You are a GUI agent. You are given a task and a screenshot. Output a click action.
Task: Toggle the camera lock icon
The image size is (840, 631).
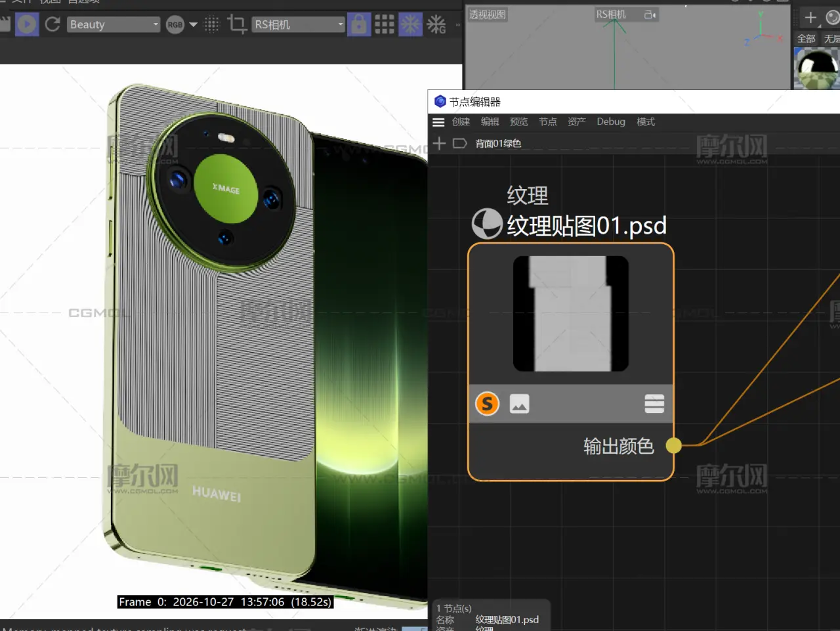[359, 24]
